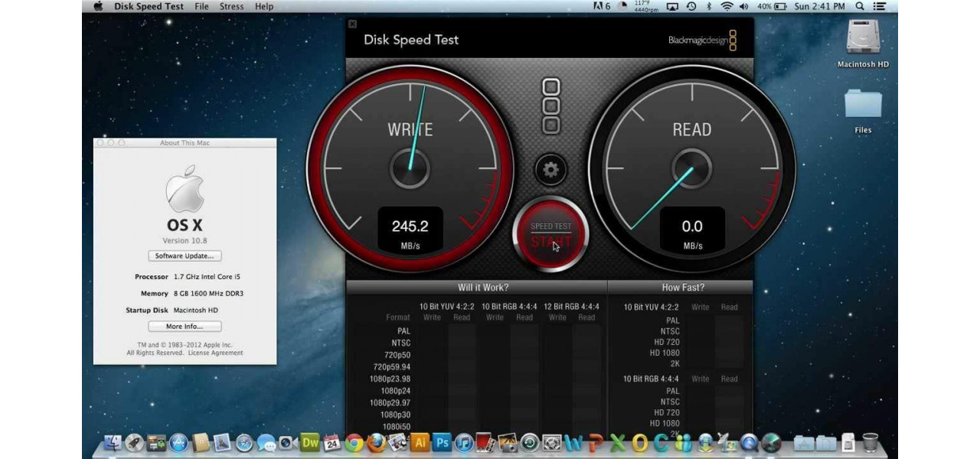Open the volume control in menu bar
The width and height of the screenshot is (980, 459).
[x=745, y=6]
